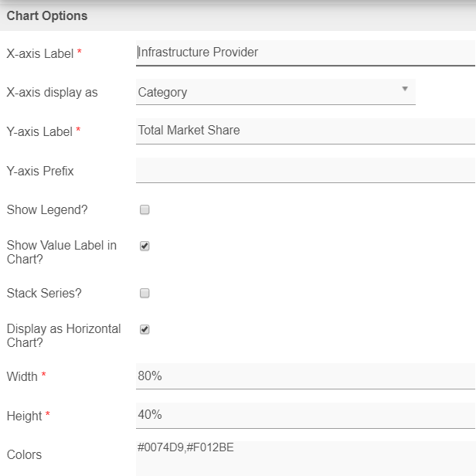476x476 pixels.
Task: Select the Width field showing 80%
Action: tap(305, 376)
